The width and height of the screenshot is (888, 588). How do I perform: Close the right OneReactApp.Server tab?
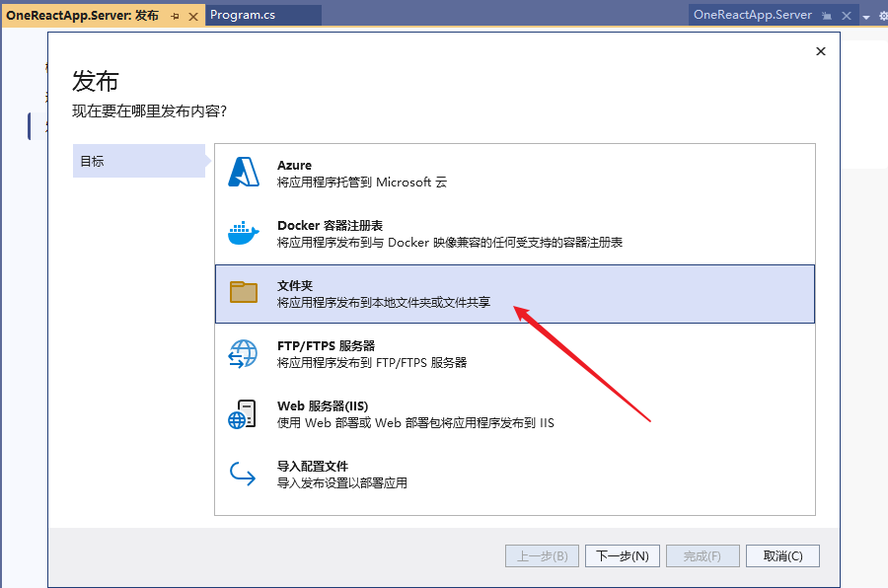click(x=847, y=16)
